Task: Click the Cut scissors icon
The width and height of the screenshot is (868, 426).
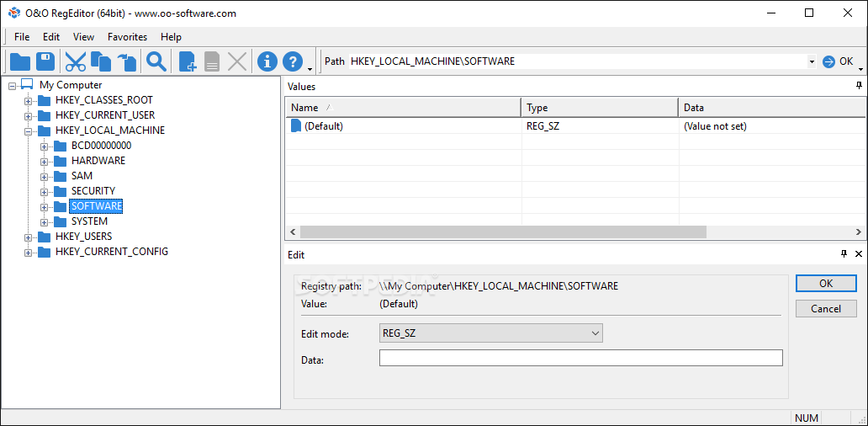Action: click(76, 61)
